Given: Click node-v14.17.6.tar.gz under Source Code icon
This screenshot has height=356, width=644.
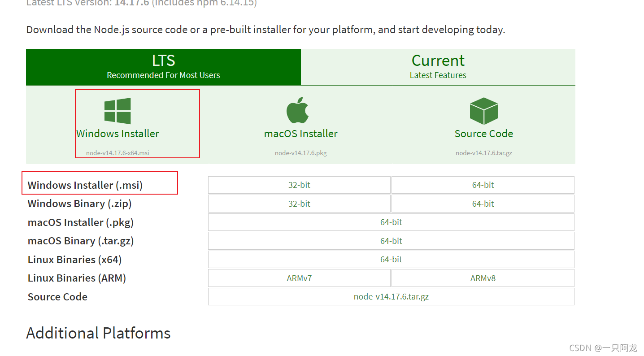Looking at the screenshot, I should 484,153.
